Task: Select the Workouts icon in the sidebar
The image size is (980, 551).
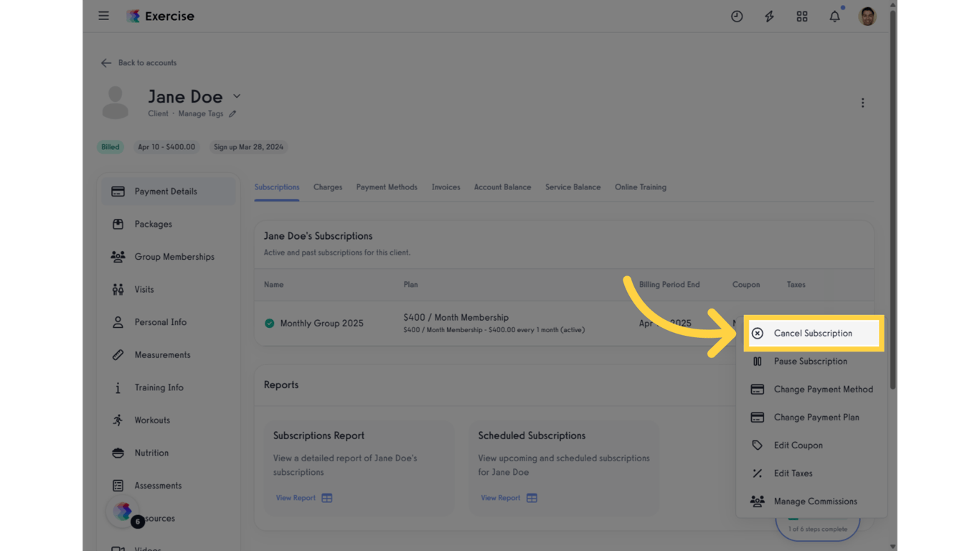Action: click(x=117, y=420)
